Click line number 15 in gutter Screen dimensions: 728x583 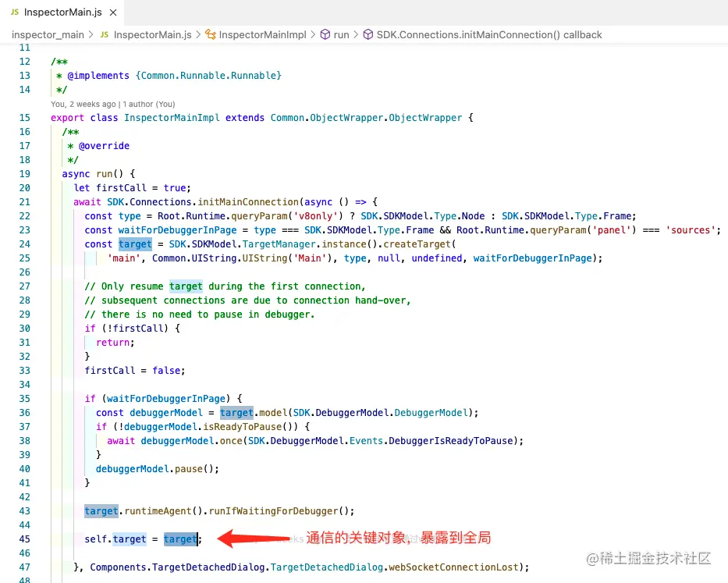25,118
